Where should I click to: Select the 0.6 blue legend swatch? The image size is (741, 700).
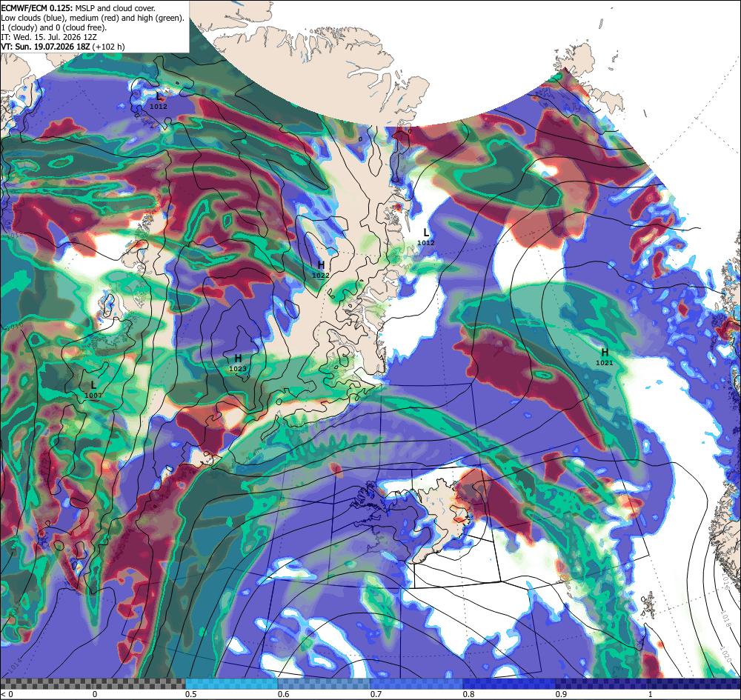click(x=325, y=684)
